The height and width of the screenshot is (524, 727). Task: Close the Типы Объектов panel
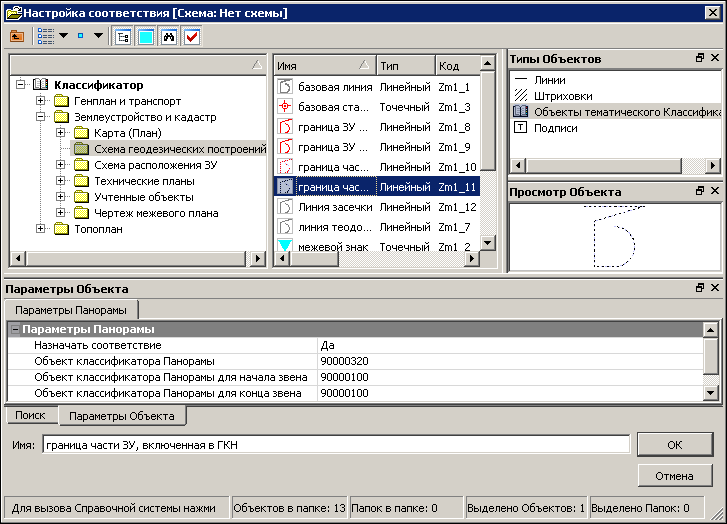(715, 58)
